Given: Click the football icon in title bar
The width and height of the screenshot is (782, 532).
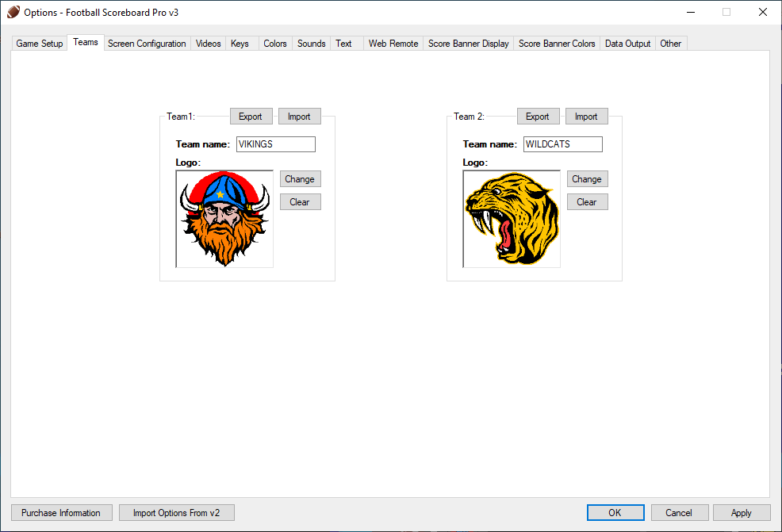Looking at the screenshot, I should (x=13, y=12).
